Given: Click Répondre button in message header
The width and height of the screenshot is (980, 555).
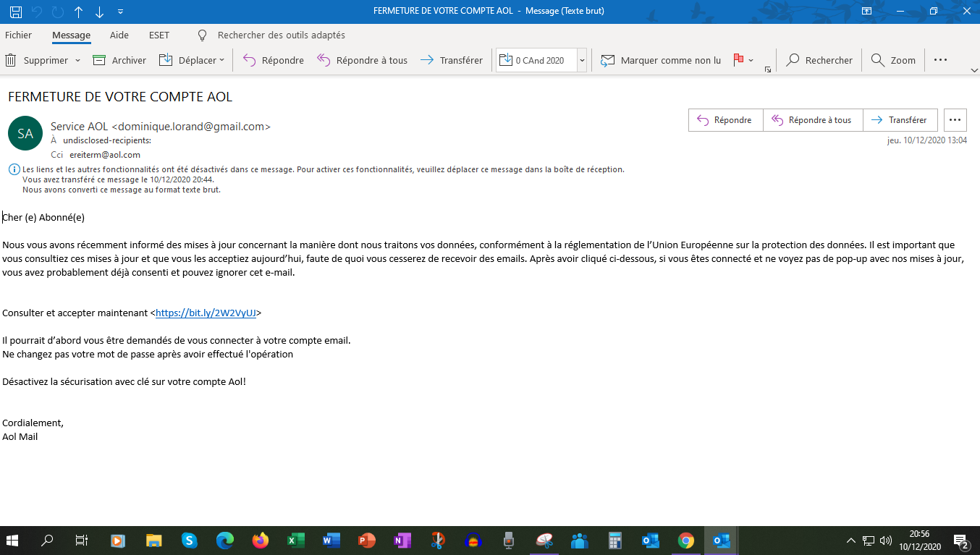Looking at the screenshot, I should (x=725, y=120).
